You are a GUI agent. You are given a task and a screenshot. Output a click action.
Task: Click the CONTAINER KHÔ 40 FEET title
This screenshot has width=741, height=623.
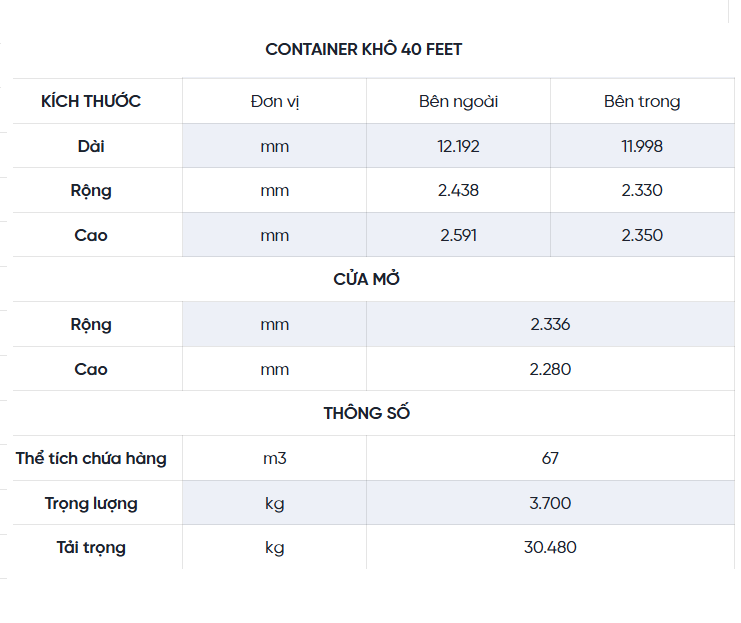point(364,49)
